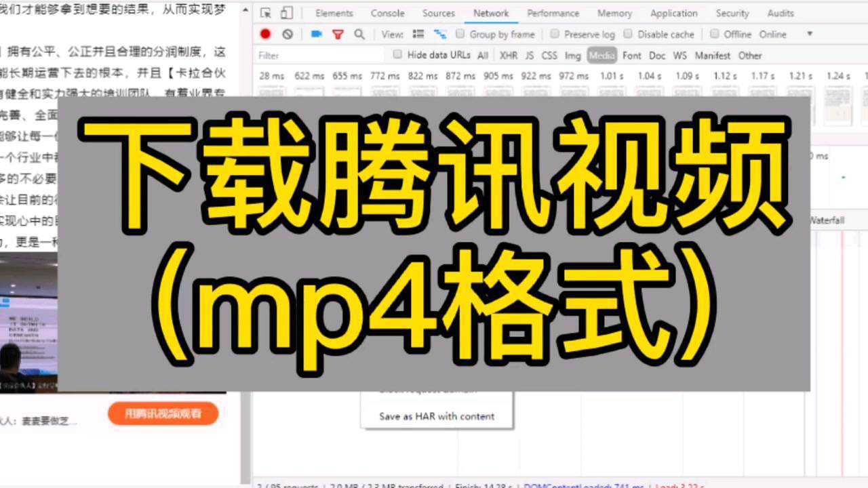Open network search magnifier icon
Image resolution: width=868 pixels, height=488 pixels.
pos(359,34)
